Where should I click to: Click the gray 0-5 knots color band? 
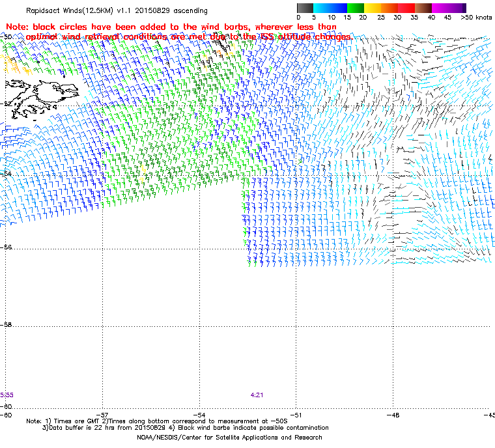click(x=305, y=8)
